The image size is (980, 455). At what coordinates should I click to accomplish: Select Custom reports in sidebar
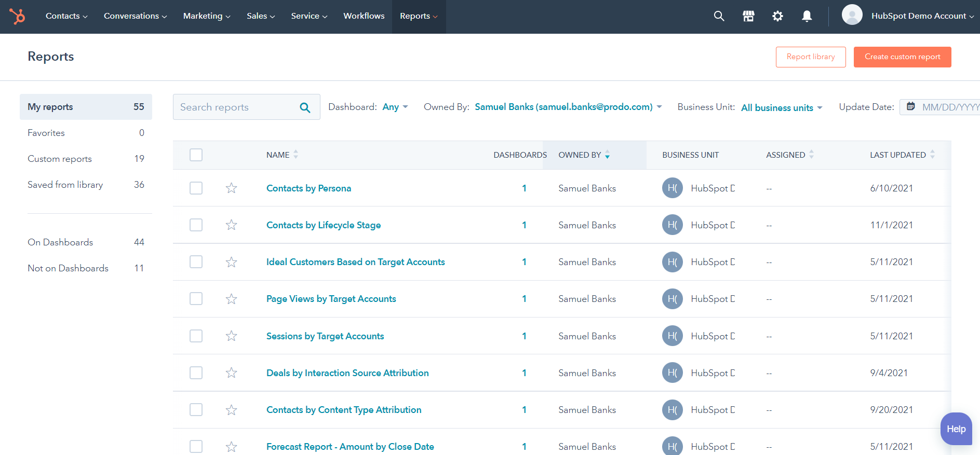(x=86, y=159)
